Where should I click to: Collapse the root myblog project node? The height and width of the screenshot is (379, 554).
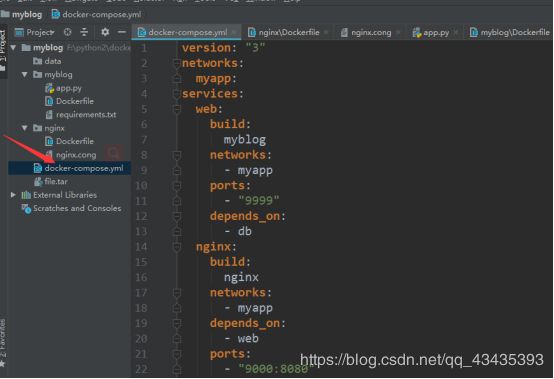(14, 47)
